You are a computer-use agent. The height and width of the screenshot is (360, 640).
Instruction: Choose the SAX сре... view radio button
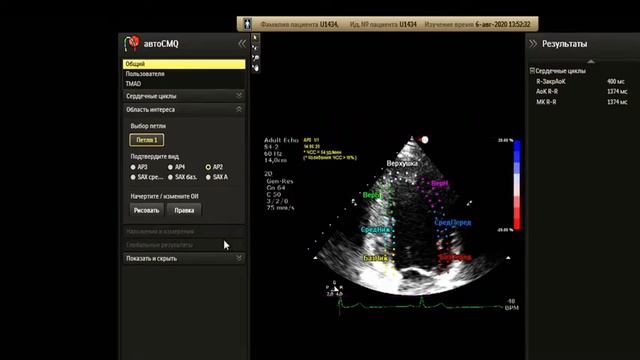(x=133, y=177)
